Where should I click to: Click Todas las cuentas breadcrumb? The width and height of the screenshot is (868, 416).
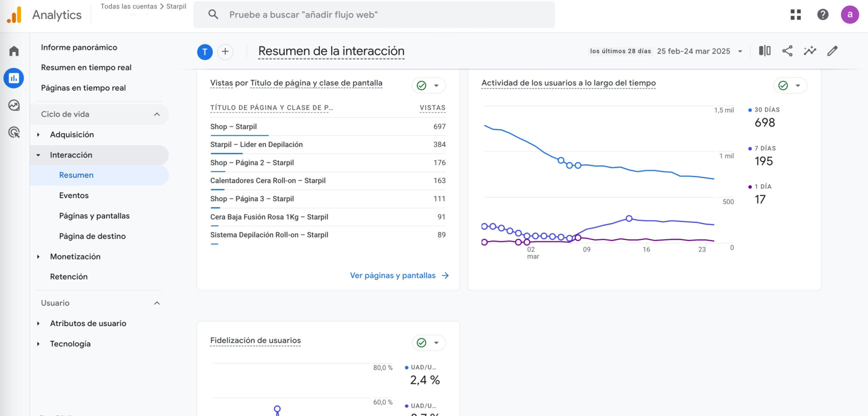(x=129, y=6)
